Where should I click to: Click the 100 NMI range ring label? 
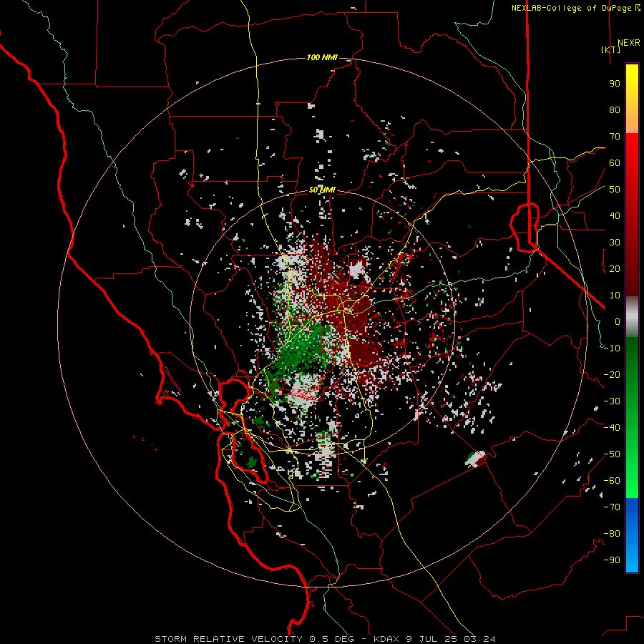(322, 57)
